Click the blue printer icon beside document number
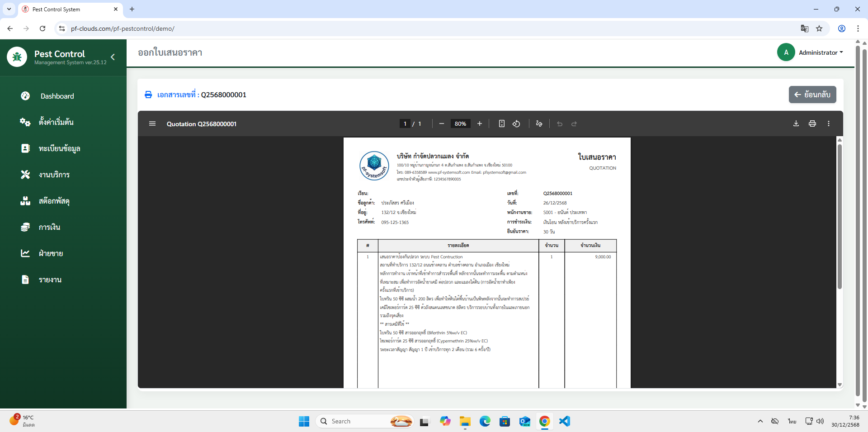The image size is (868, 432). click(x=148, y=95)
